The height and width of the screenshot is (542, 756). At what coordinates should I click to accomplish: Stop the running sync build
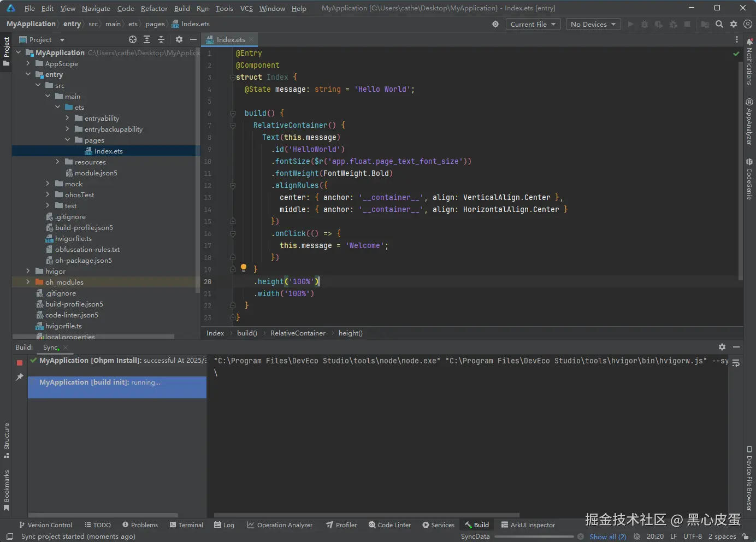[x=20, y=363]
